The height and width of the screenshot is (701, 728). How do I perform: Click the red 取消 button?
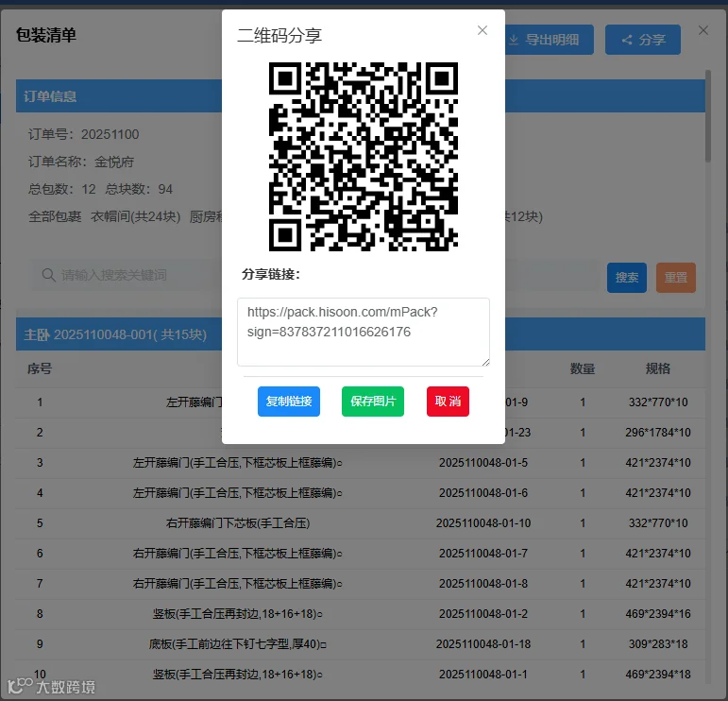[448, 402]
